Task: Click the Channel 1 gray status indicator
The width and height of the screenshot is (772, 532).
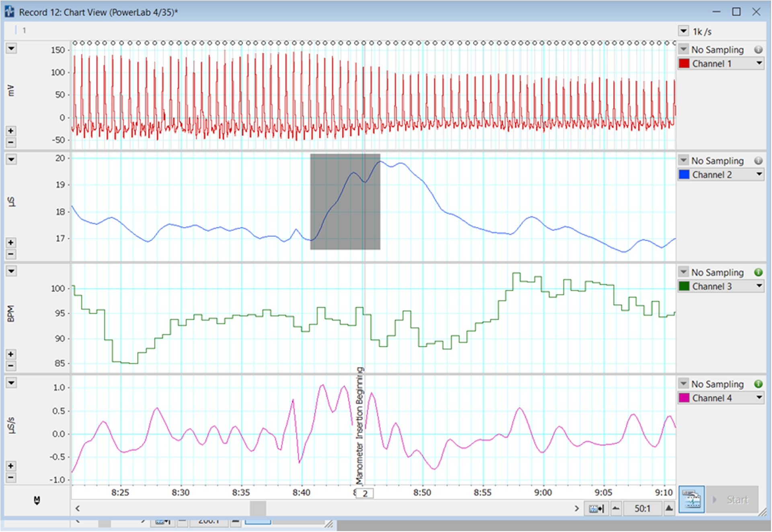Action: point(758,50)
